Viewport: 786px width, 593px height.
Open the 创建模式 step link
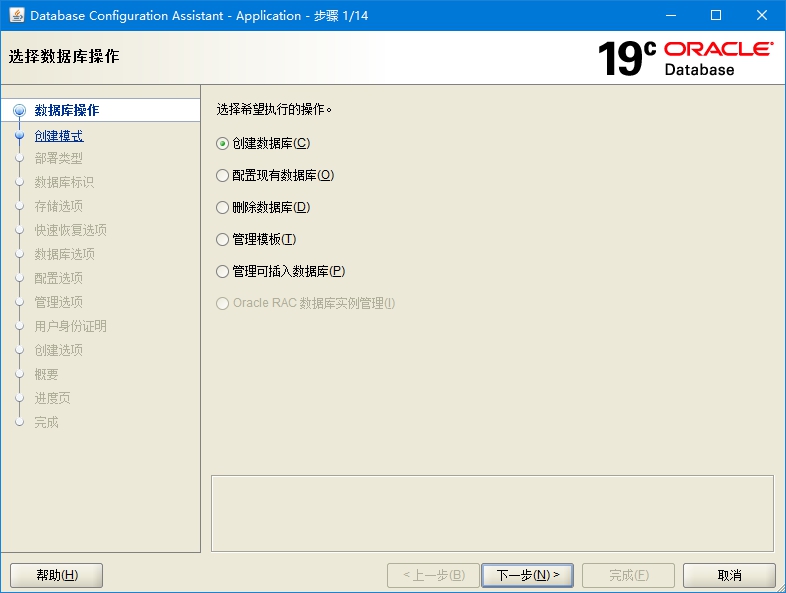coord(59,135)
